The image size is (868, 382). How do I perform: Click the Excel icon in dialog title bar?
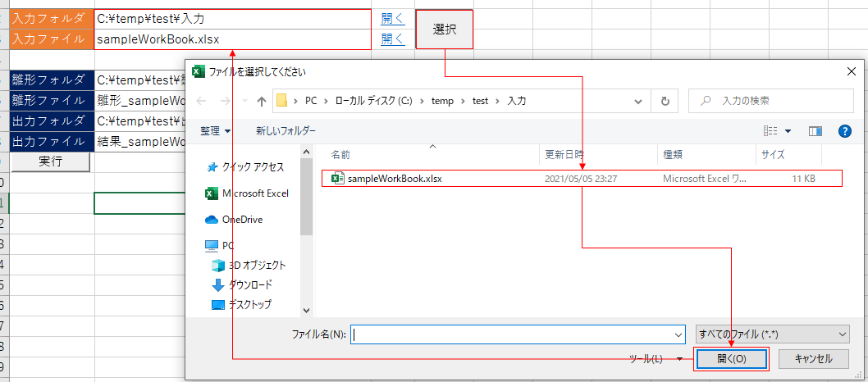(x=197, y=72)
